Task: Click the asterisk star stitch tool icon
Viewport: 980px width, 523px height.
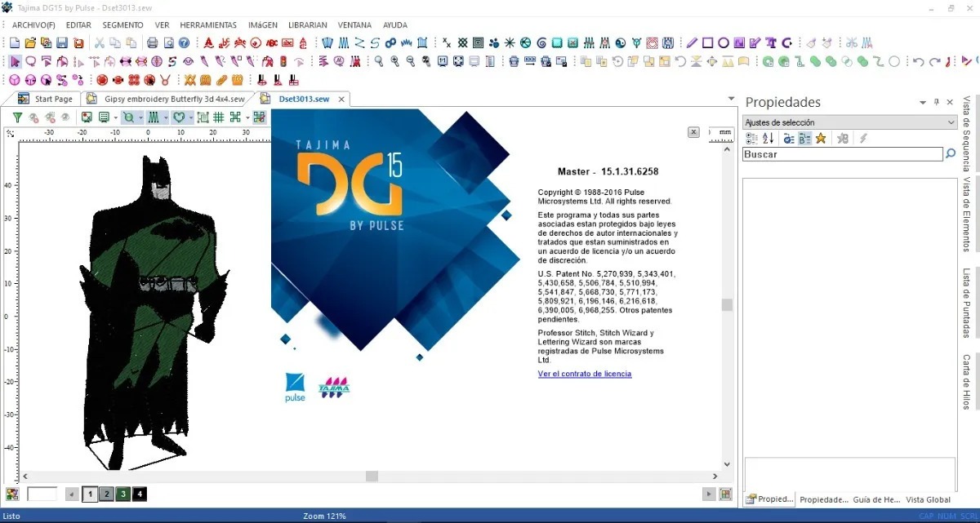Action: pyautogui.click(x=508, y=42)
